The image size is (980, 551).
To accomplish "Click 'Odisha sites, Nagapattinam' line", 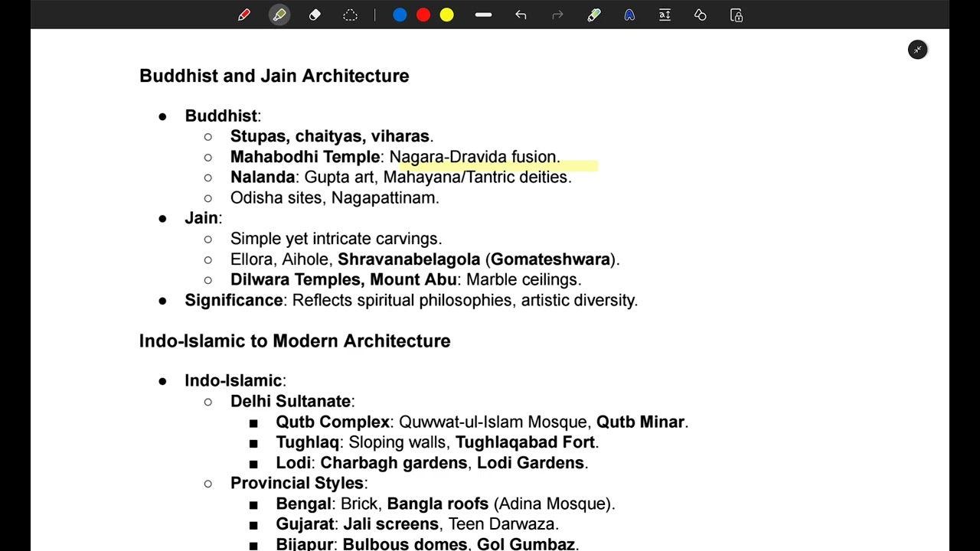I will tap(335, 197).
